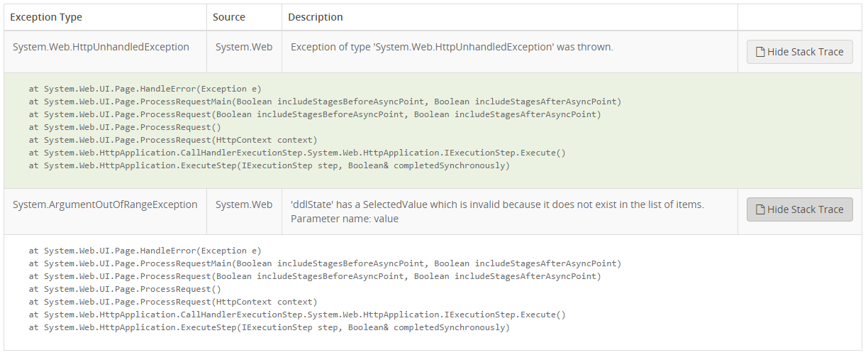Select the System.ArgumentOutOfRangeException exception type cell

click(105, 204)
